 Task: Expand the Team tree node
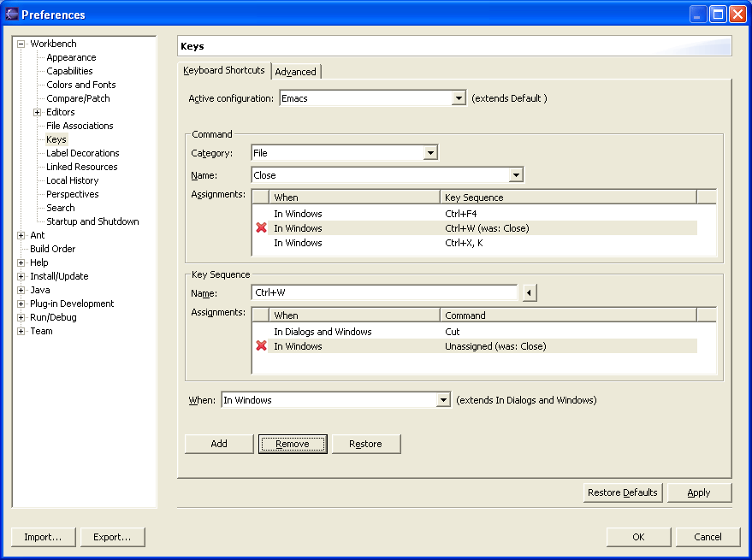pyautogui.click(x=21, y=332)
